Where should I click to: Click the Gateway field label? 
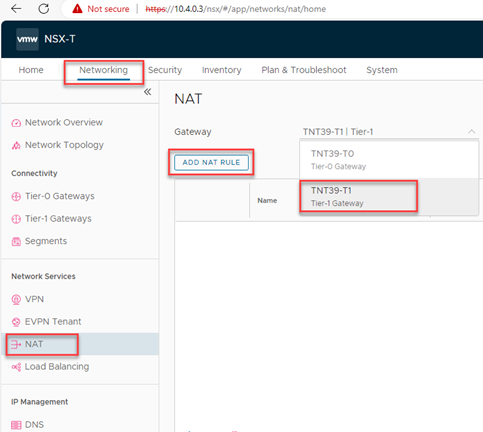[193, 132]
